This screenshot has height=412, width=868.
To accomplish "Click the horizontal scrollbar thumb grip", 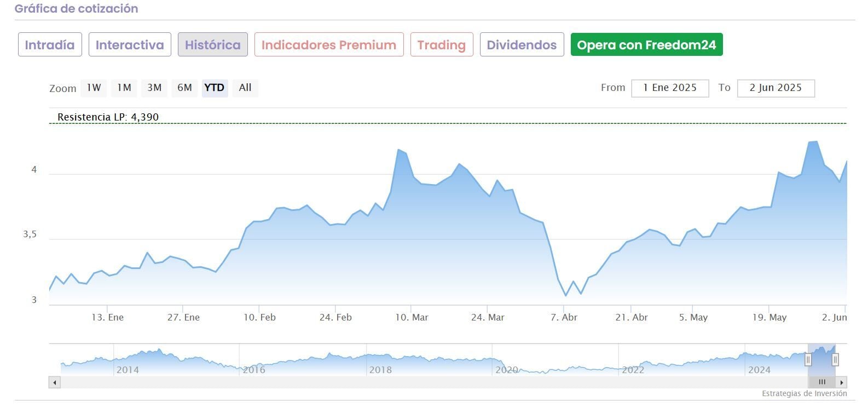I will (x=821, y=382).
